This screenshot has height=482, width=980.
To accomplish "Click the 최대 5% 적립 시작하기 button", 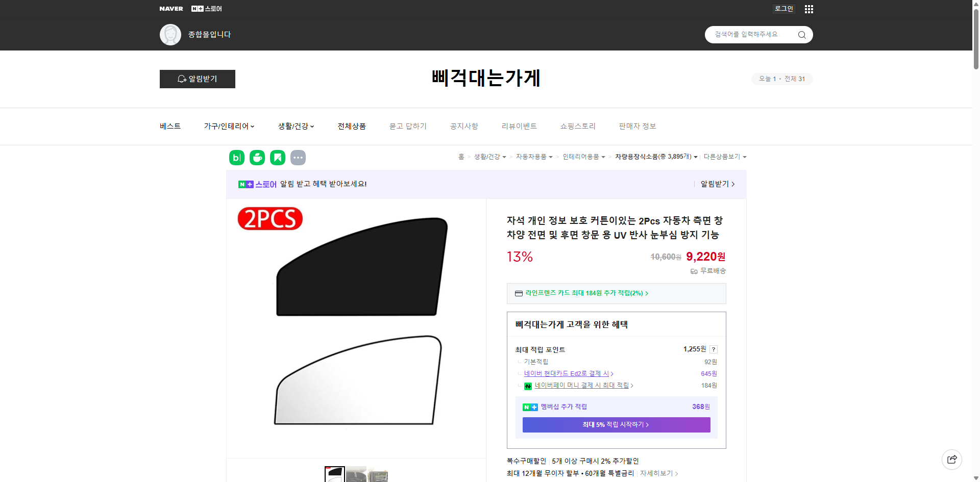I will point(616,424).
